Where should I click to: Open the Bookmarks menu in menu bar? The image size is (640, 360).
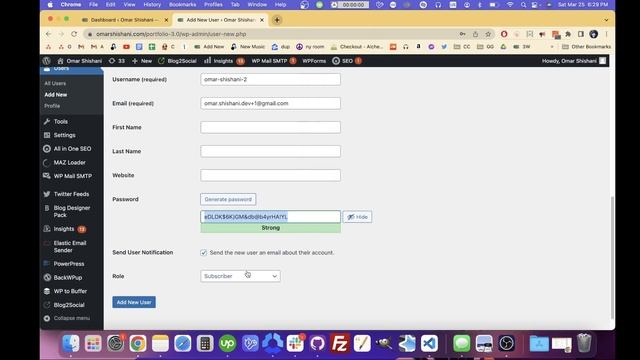click(x=182, y=4)
